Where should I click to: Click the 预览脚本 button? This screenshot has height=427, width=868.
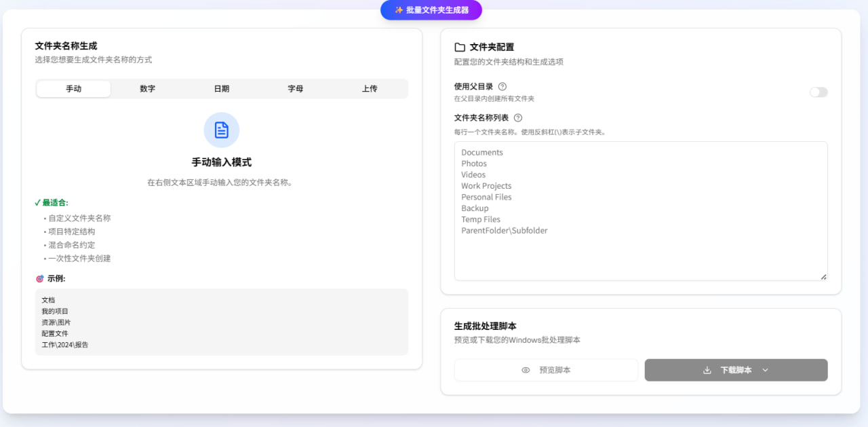click(546, 370)
